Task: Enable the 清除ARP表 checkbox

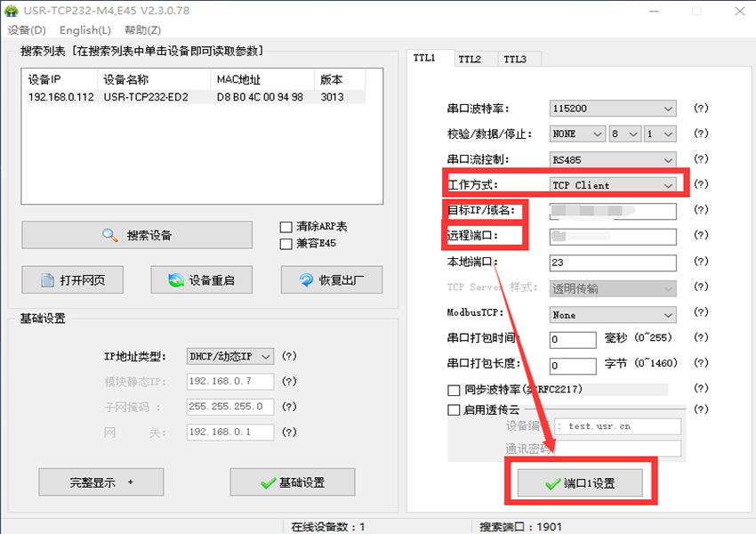Action: tap(286, 227)
